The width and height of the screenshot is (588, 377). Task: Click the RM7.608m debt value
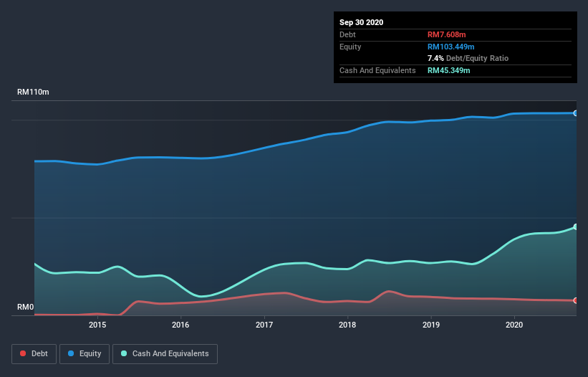point(447,34)
